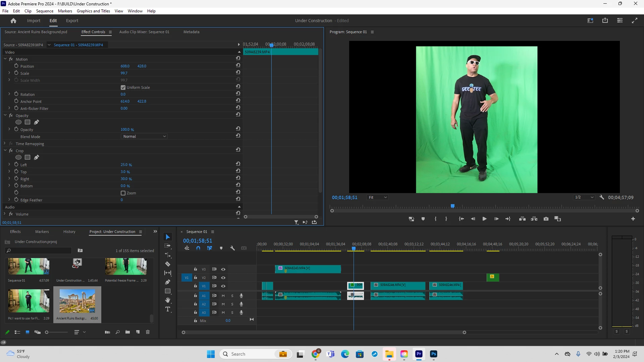Toggle Snap in Timeline magnet icon

[198, 248]
